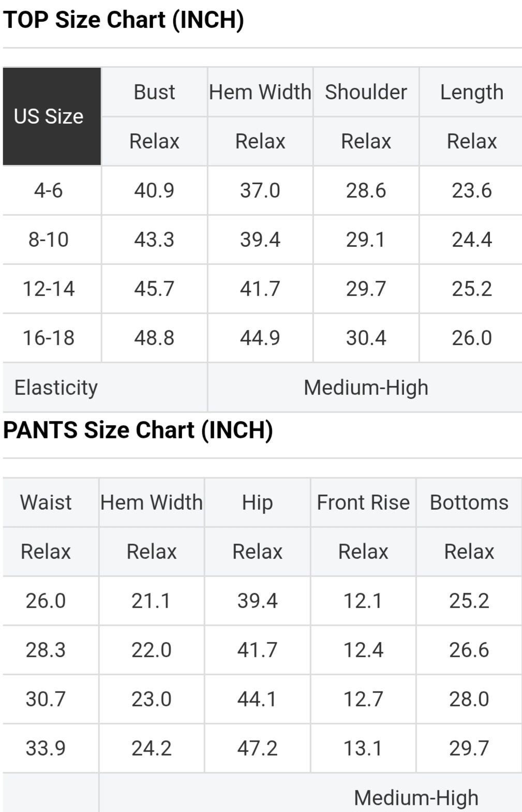Image resolution: width=522 pixels, height=812 pixels.
Task: Click the Shoulder column header
Action: coord(366,92)
